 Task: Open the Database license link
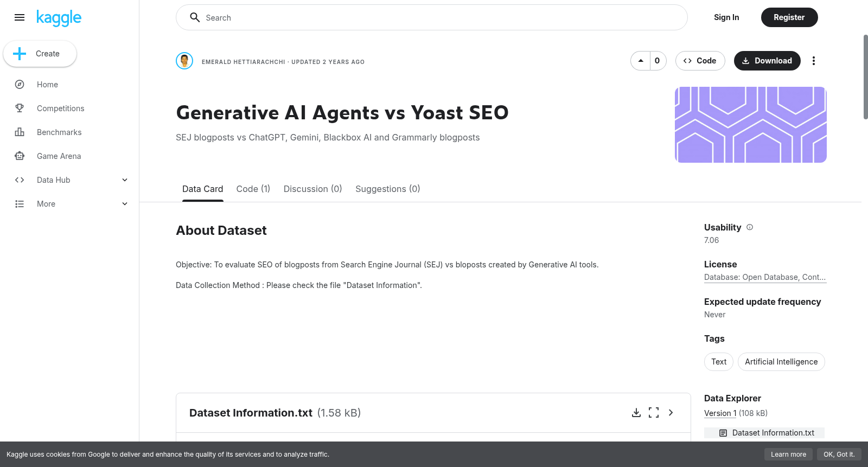click(x=765, y=277)
